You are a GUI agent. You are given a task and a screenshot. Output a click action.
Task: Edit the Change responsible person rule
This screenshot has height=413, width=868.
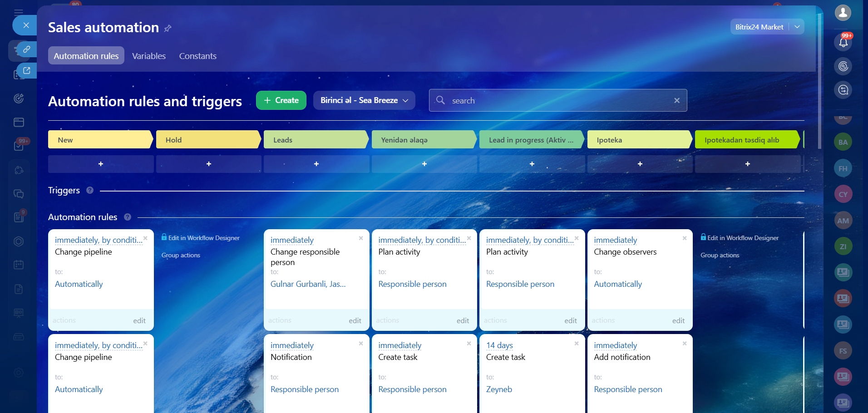(x=355, y=321)
